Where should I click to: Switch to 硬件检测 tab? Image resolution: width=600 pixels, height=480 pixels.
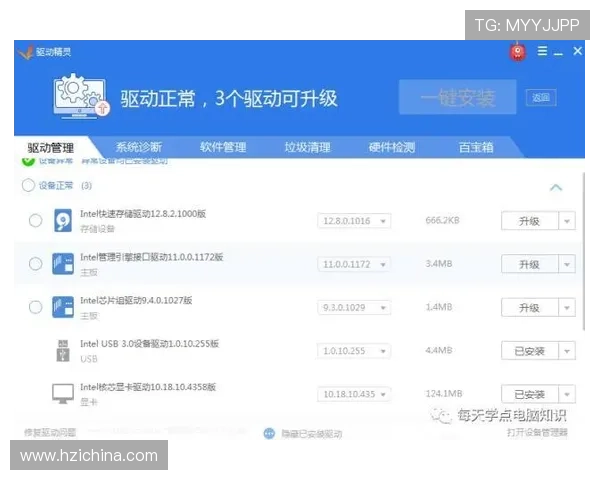[392, 147]
